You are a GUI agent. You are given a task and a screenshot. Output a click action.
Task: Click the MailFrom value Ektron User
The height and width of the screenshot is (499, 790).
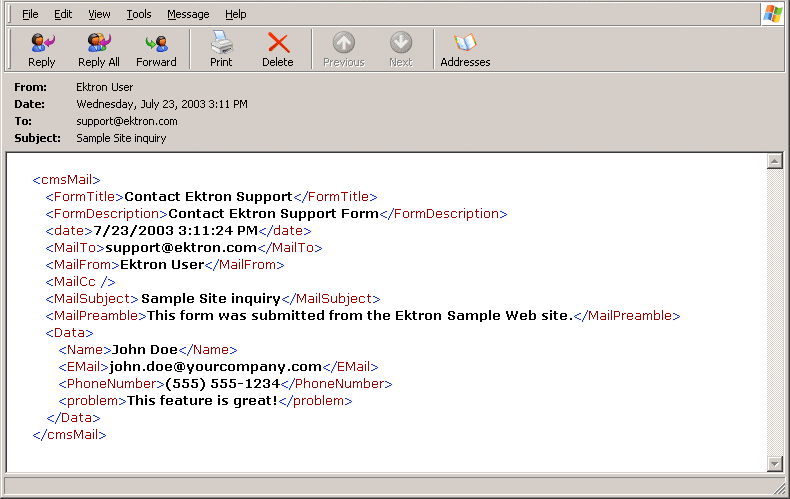[x=162, y=265]
